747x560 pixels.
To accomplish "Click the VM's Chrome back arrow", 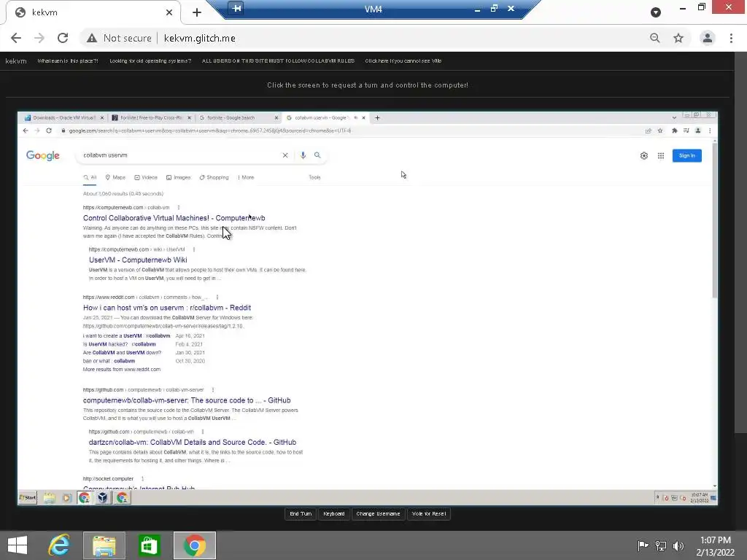I will point(26,131).
